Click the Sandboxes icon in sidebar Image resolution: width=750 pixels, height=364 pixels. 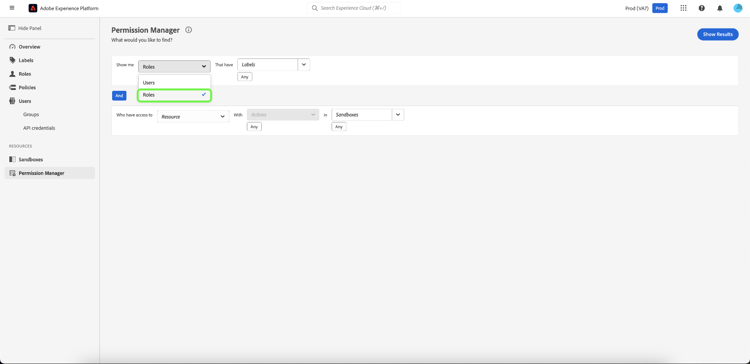12,159
